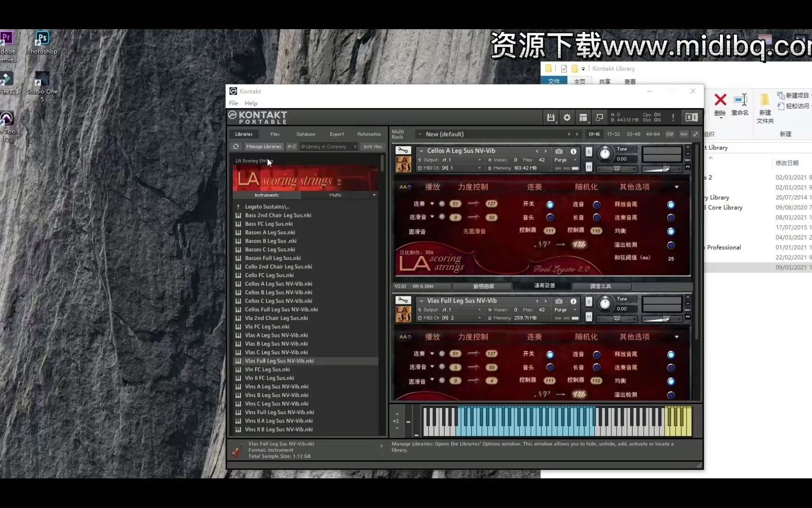
Task: Toggle 长音 randomize on Vlas Full
Action: [597, 367]
